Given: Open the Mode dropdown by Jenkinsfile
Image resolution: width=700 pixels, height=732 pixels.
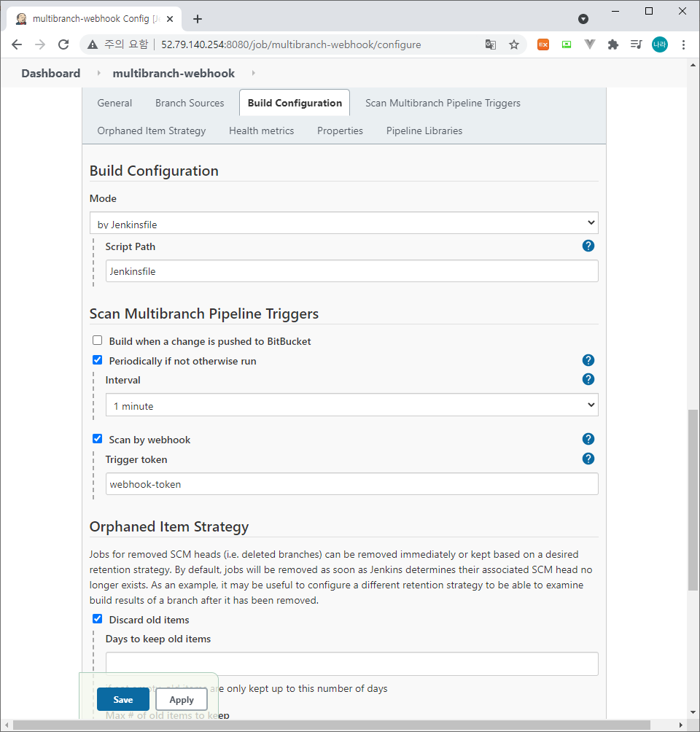Looking at the screenshot, I should (x=343, y=223).
